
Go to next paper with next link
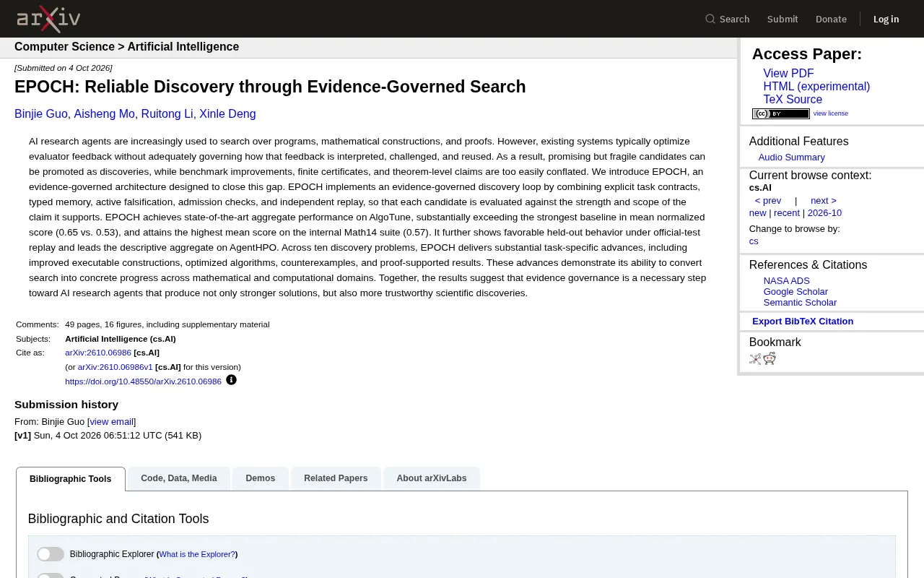[x=824, y=201]
